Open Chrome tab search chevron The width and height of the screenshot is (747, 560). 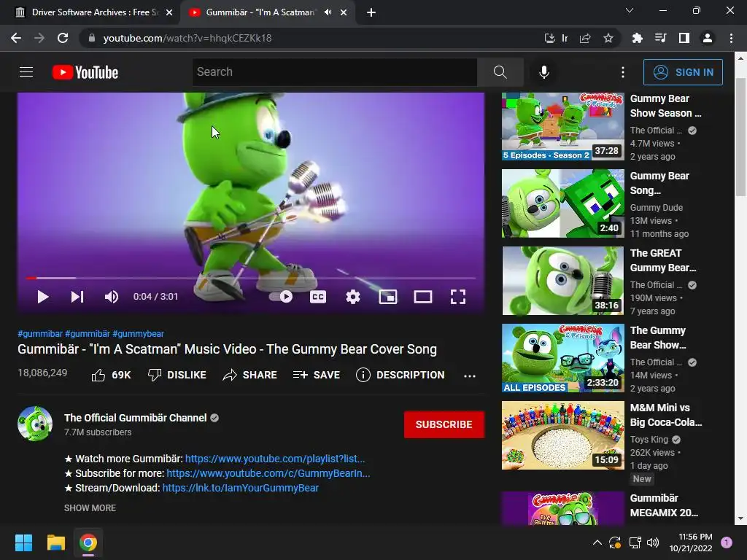(x=630, y=10)
